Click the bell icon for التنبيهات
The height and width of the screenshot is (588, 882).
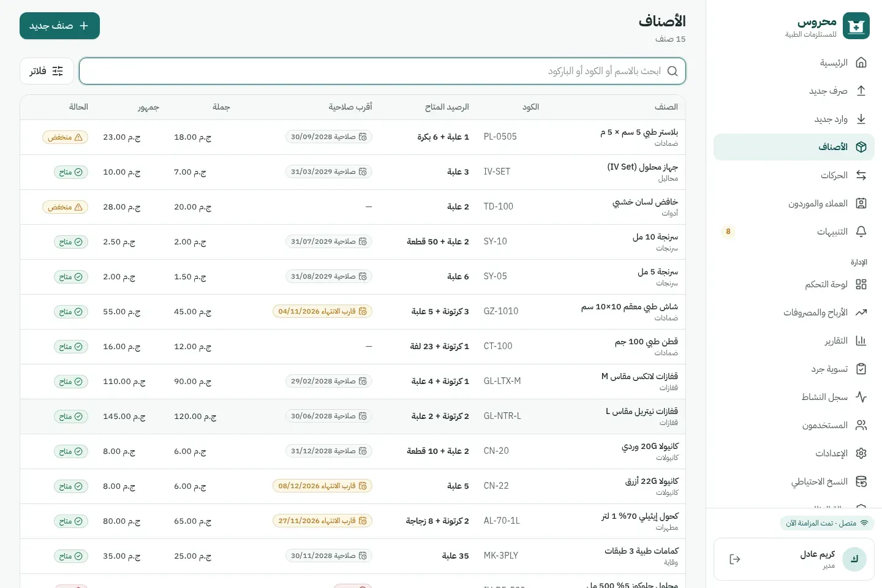tap(861, 232)
